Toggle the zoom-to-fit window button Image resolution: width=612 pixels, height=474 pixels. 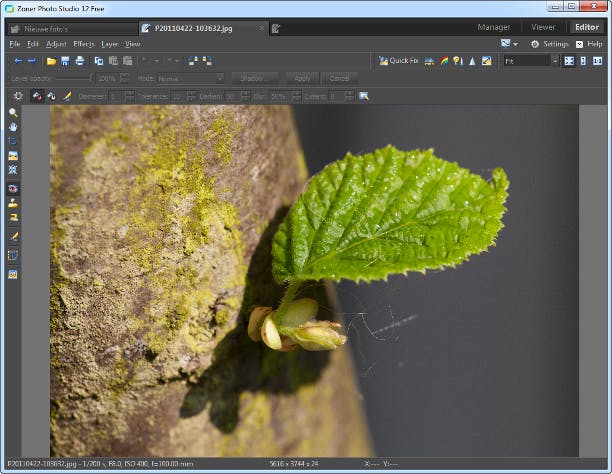pyautogui.click(x=569, y=61)
